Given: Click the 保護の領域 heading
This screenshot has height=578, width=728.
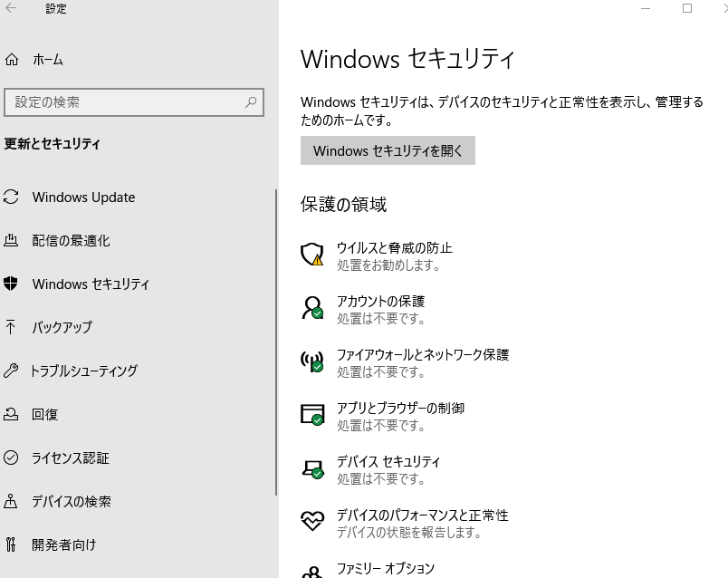Looking at the screenshot, I should pyautogui.click(x=343, y=204).
